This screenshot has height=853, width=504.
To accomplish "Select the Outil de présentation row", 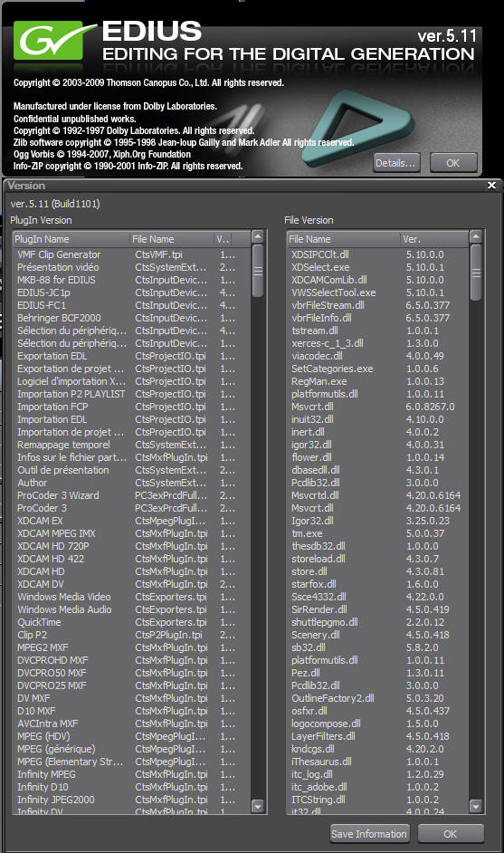I will point(131,470).
